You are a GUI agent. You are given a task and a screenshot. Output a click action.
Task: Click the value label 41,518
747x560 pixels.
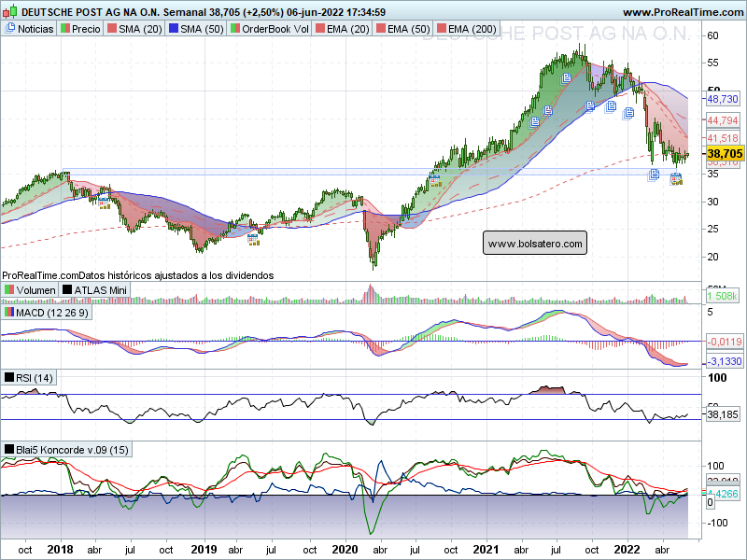(x=722, y=138)
